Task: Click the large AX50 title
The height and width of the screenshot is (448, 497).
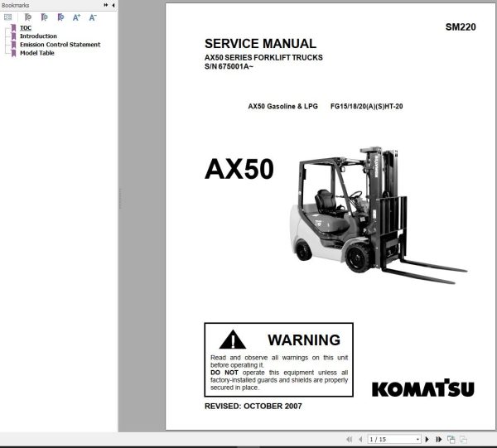Action: 239,169
